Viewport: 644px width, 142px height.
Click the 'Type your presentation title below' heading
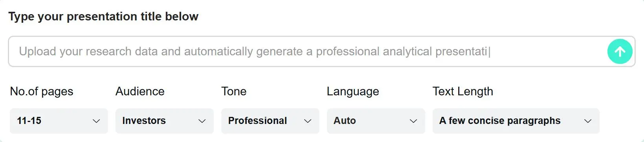point(103,16)
